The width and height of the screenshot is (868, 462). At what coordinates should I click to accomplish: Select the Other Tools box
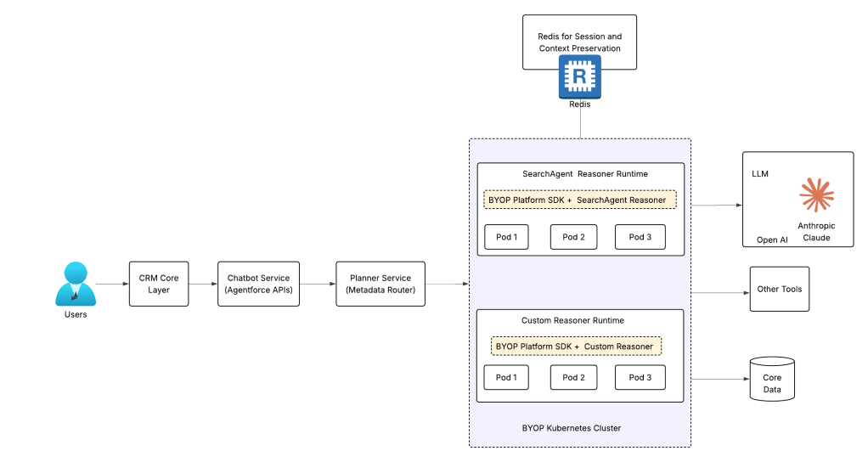click(x=780, y=289)
